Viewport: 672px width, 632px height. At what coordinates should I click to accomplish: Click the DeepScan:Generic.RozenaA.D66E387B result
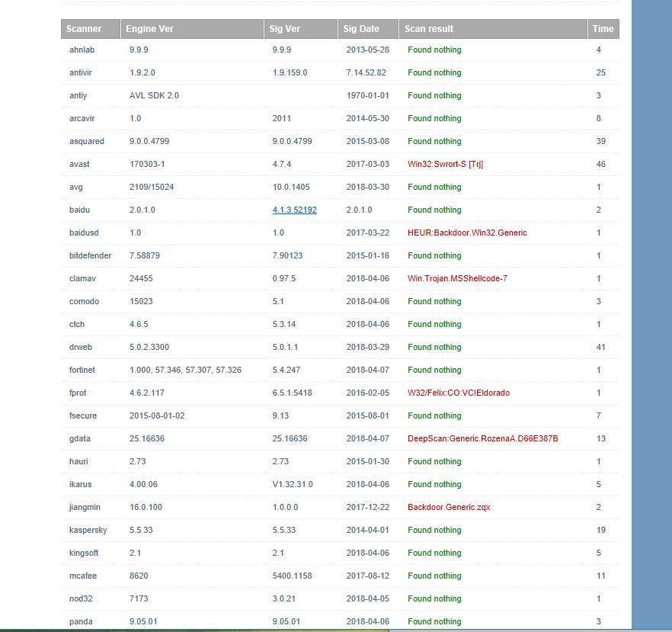(x=483, y=438)
